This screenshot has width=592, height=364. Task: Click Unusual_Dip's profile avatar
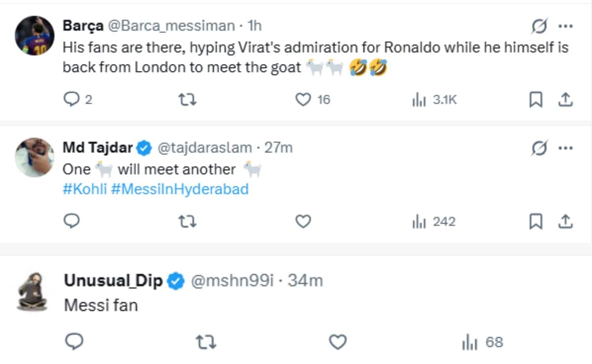pyautogui.click(x=33, y=291)
